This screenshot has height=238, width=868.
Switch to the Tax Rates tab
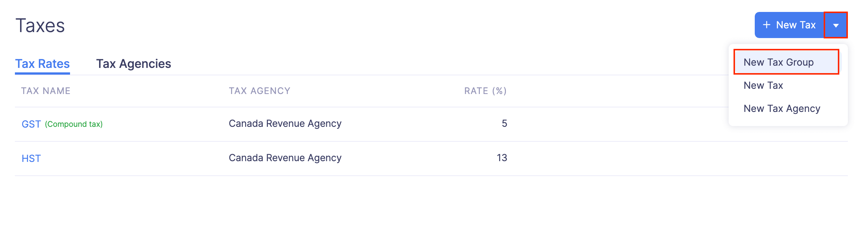(x=42, y=64)
